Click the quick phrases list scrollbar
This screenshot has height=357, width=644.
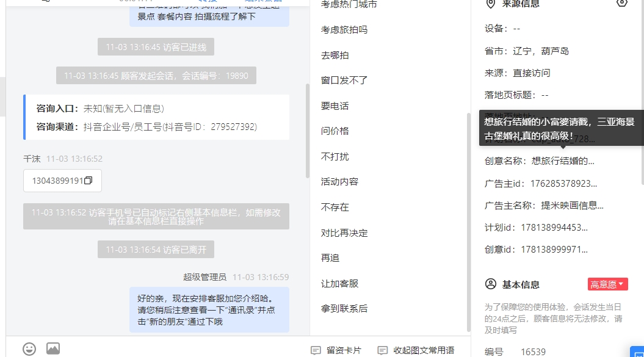[469, 222]
